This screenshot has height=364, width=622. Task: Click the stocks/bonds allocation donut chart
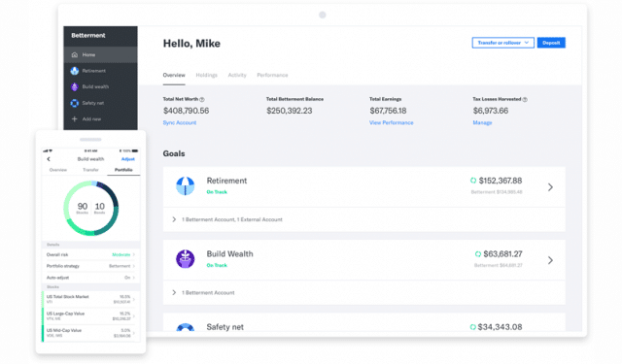click(90, 208)
